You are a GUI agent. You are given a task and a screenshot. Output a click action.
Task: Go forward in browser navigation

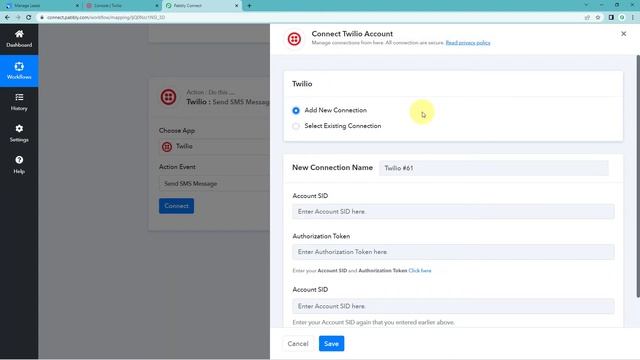(x=18, y=18)
